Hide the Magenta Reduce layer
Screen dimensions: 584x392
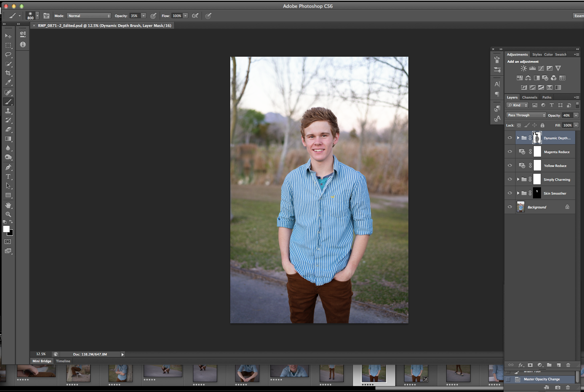510,152
